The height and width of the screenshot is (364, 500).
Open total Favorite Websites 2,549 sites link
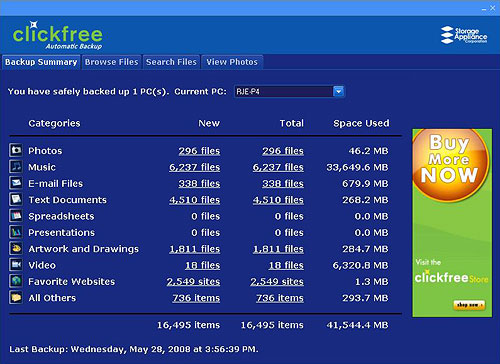coord(277,282)
